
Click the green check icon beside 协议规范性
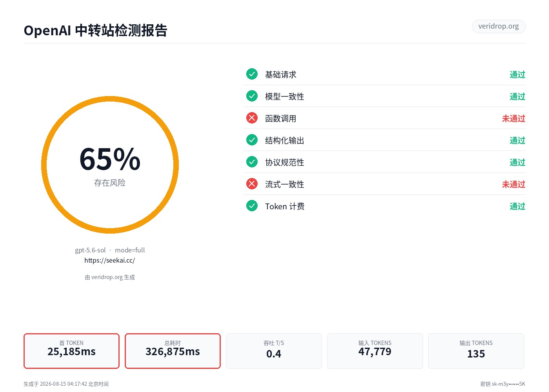[x=252, y=162]
